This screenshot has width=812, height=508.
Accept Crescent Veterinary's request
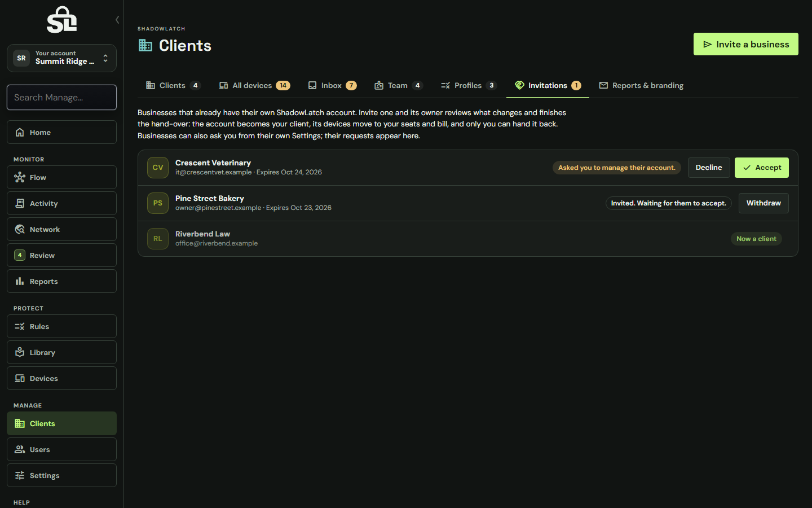point(762,168)
